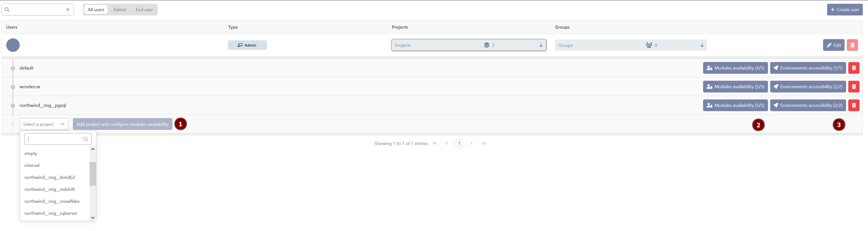Delete the admin user with trash icon

[x=852, y=45]
